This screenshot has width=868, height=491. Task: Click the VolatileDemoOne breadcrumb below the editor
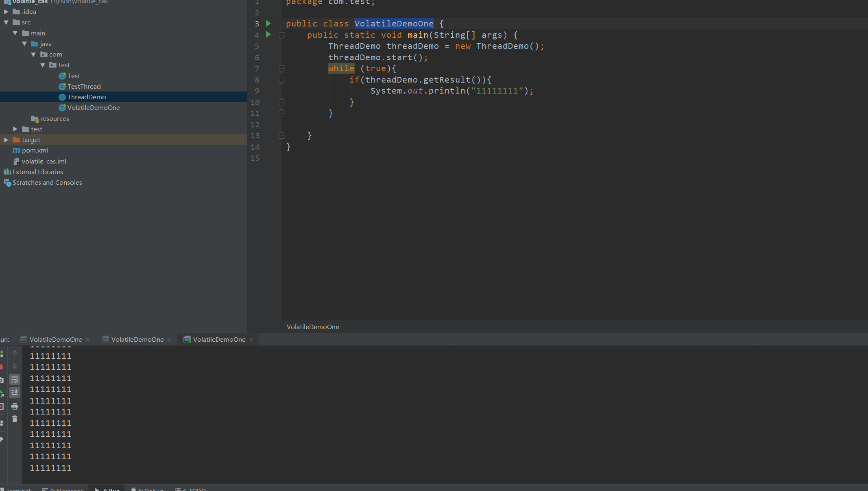[x=312, y=327]
